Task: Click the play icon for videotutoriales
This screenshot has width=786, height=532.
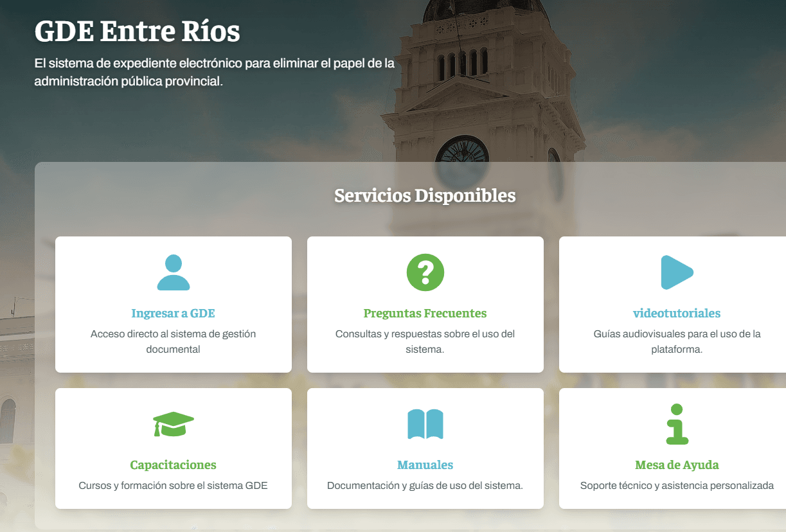Action: pos(677,272)
